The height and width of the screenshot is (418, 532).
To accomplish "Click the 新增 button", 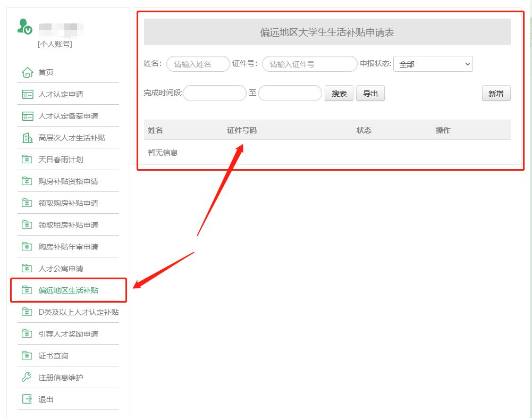I will 496,94.
